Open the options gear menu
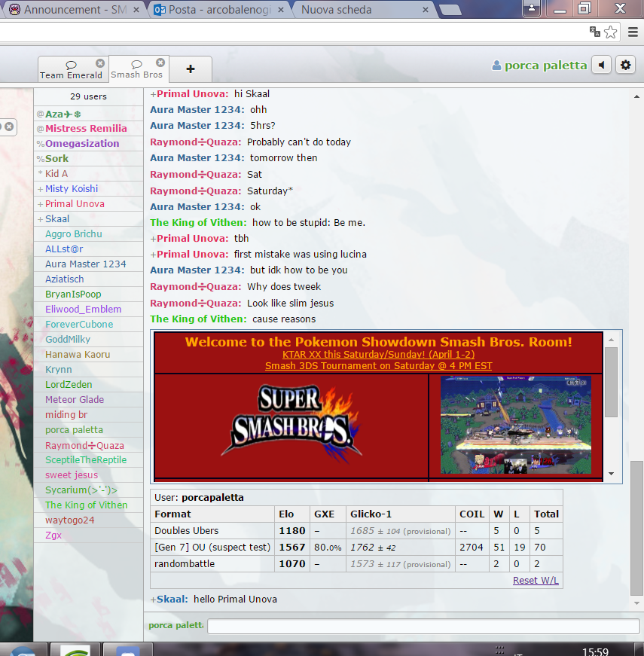 [626, 66]
